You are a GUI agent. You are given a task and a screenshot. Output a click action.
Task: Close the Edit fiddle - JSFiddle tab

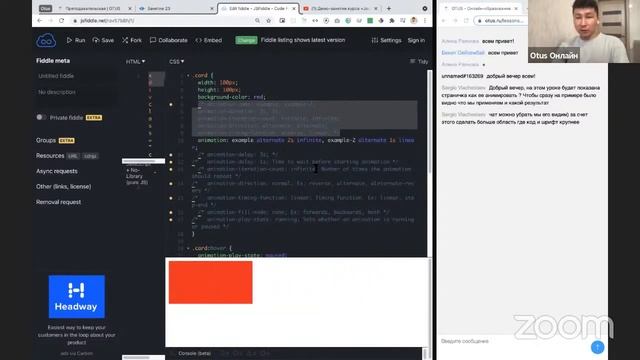point(293,9)
